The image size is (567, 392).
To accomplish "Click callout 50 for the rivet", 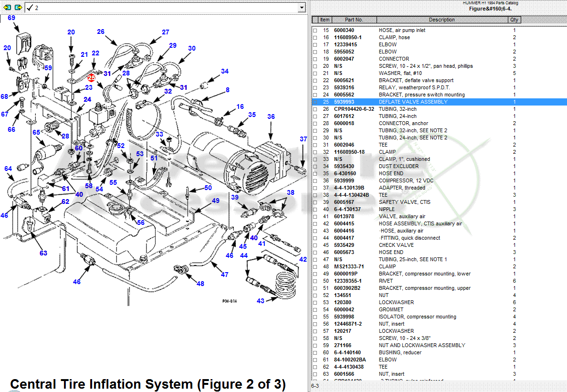I will [208, 187].
